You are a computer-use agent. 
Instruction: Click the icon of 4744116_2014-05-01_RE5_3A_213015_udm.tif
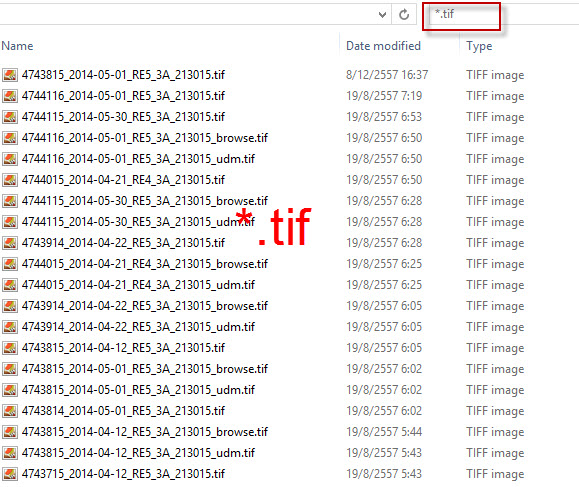pos(10,159)
